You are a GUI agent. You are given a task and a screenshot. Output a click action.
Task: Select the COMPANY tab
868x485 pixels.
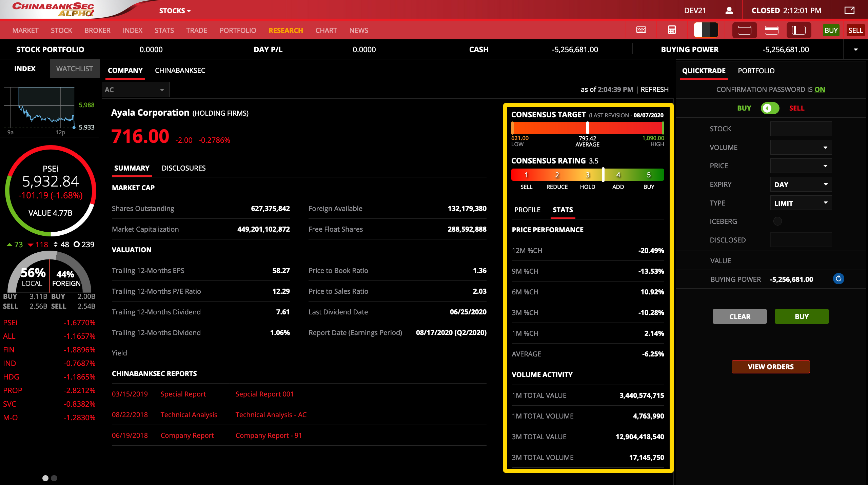(125, 71)
